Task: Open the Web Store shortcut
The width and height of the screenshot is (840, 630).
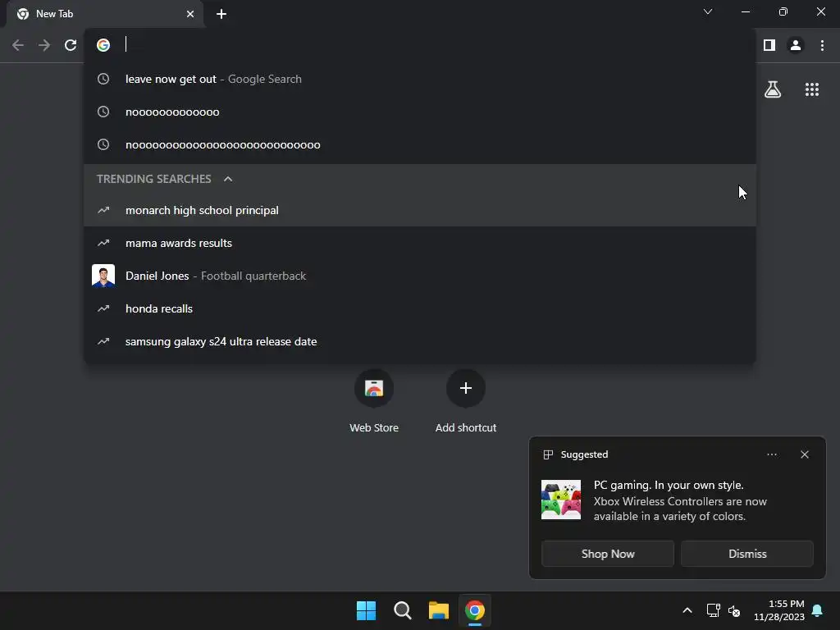Action: coord(374,402)
